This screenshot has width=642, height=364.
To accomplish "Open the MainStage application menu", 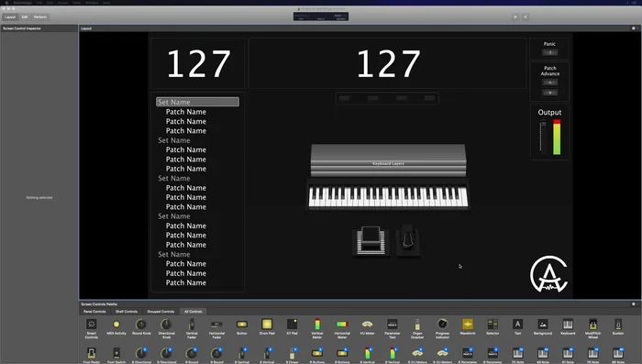I will (23, 3).
